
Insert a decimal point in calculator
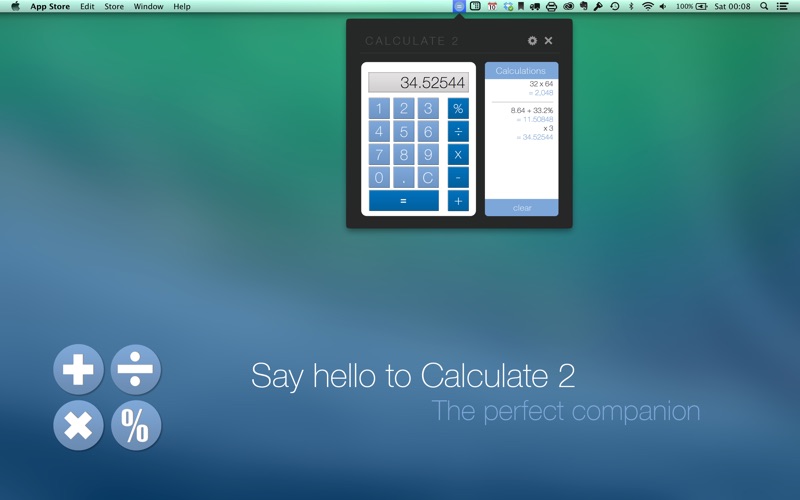coord(404,178)
